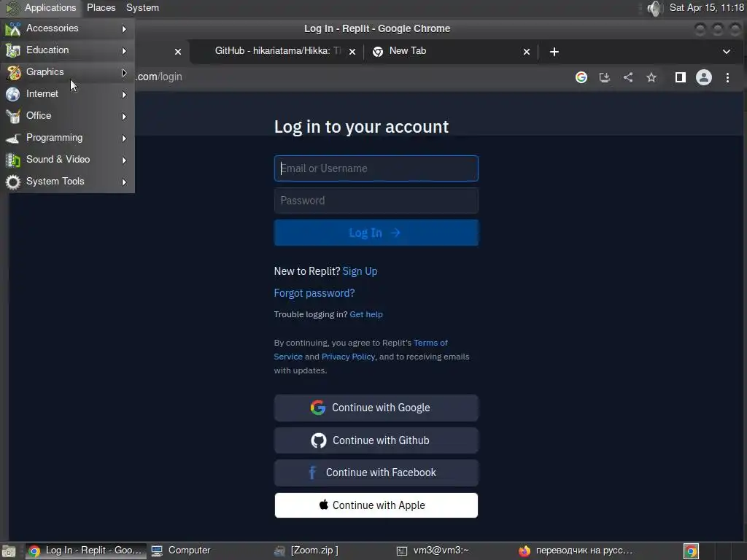The width and height of the screenshot is (747, 560).
Task: Focus the Password field
Action: (x=376, y=201)
